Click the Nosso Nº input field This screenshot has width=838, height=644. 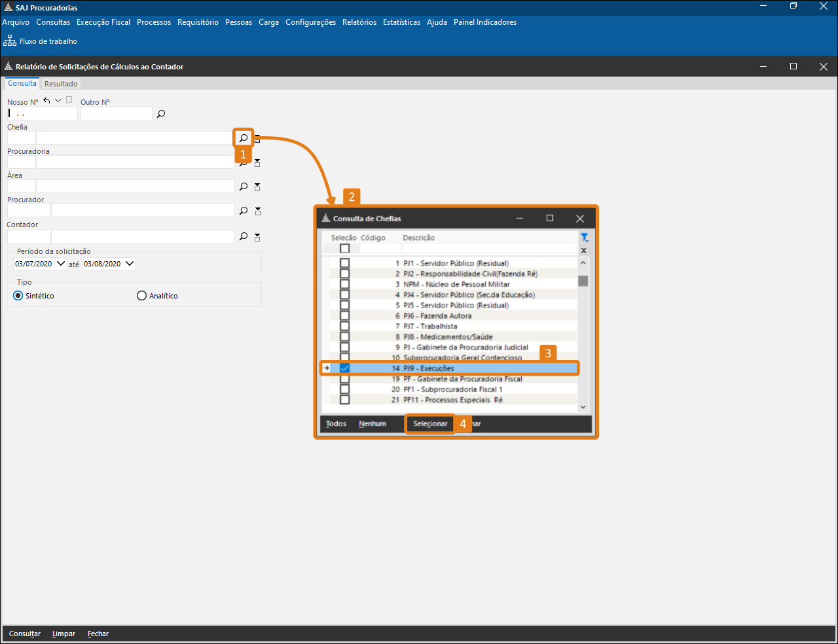42,113
